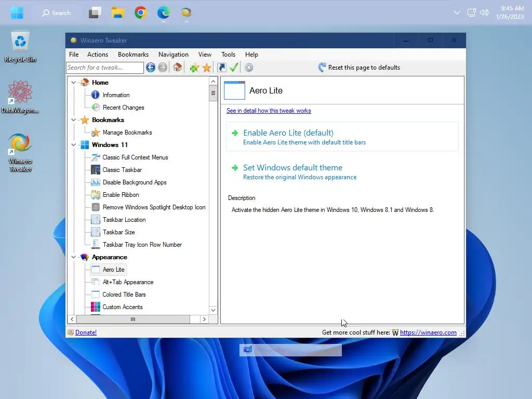Click the Colored Title Bars icon
Viewport: 532px width, 399px height.
(x=96, y=295)
